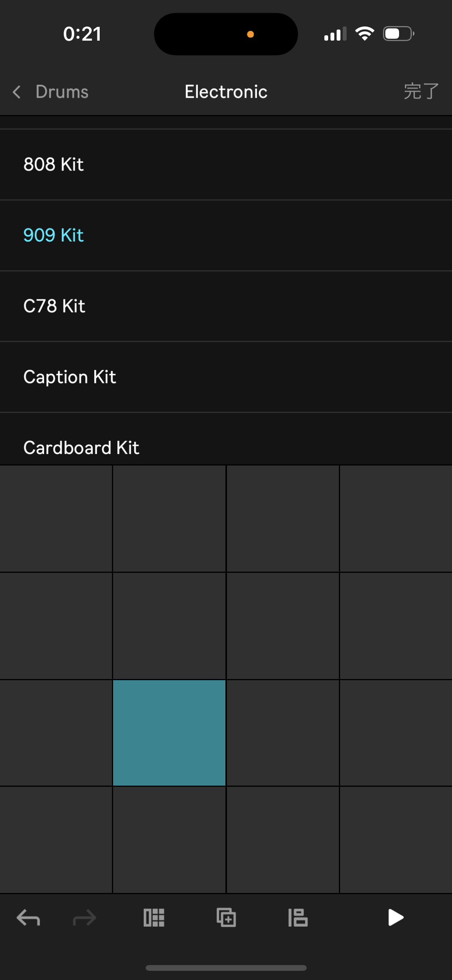452x980 pixels.
Task: Select the highlighted 909 Kit preset
Action: (226, 235)
